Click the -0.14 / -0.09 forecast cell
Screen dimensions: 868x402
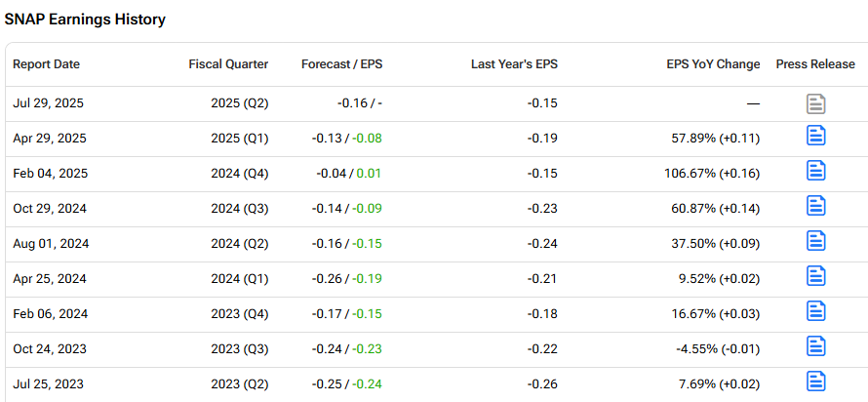(347, 209)
